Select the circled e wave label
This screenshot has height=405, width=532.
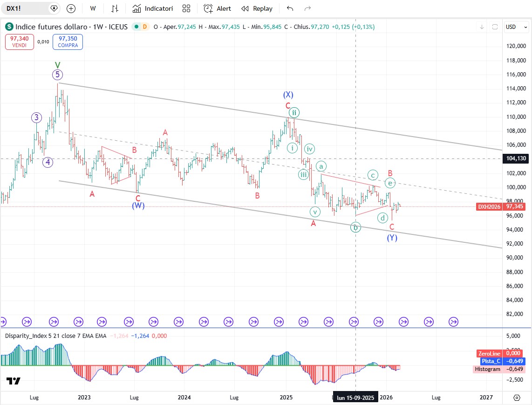coord(390,183)
